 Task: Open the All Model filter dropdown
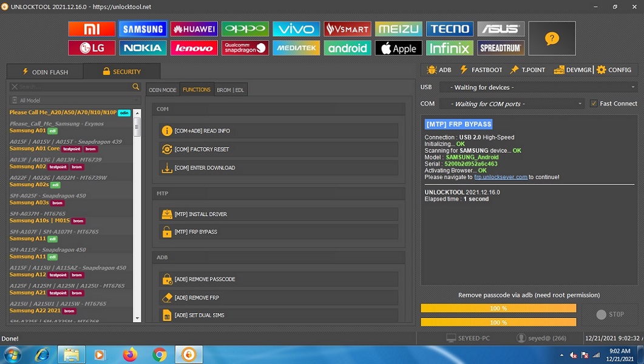[x=75, y=100]
